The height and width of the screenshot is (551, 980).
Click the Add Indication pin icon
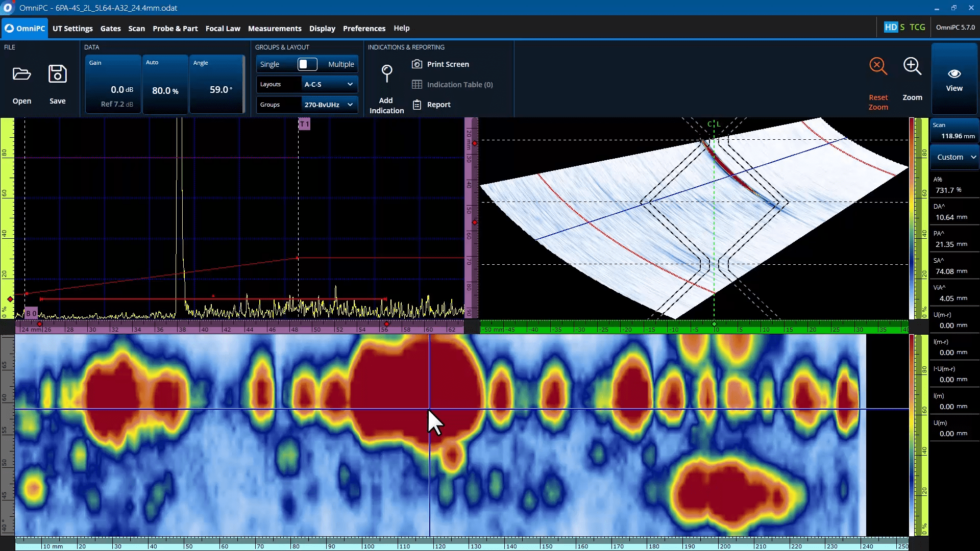pyautogui.click(x=387, y=73)
